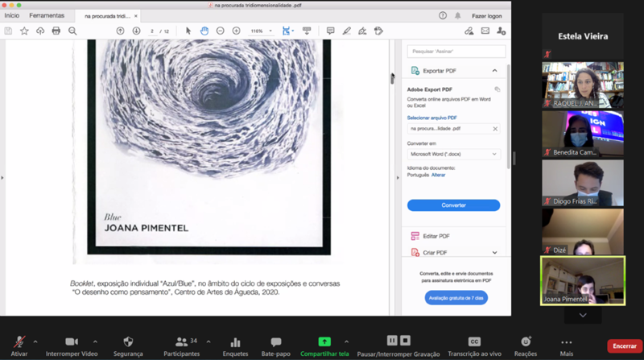644x360 pixels.
Task: Open the sign document pen icon
Action: click(x=362, y=31)
